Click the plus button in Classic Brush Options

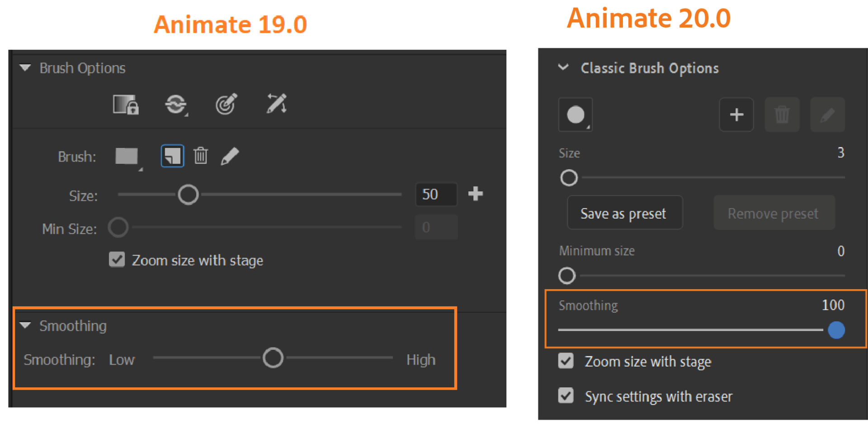tap(736, 114)
